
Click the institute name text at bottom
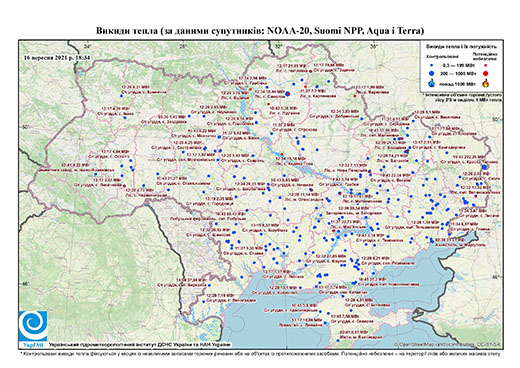140,345
